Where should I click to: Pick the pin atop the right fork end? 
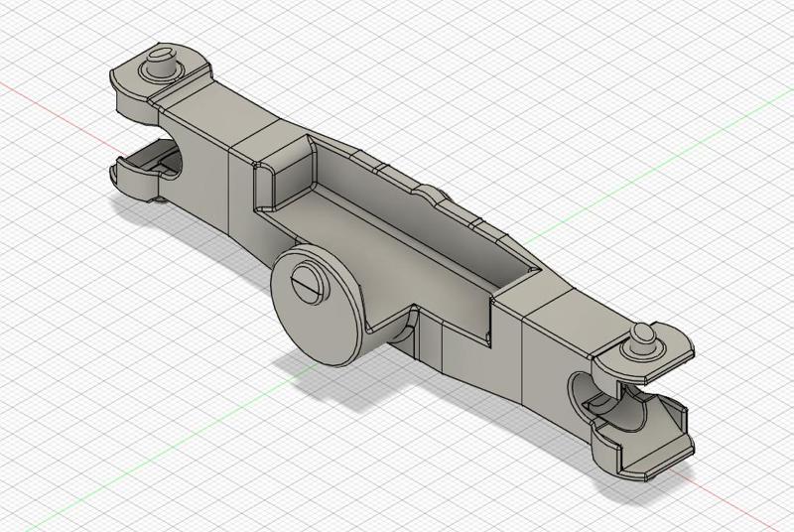pyautogui.click(x=644, y=336)
